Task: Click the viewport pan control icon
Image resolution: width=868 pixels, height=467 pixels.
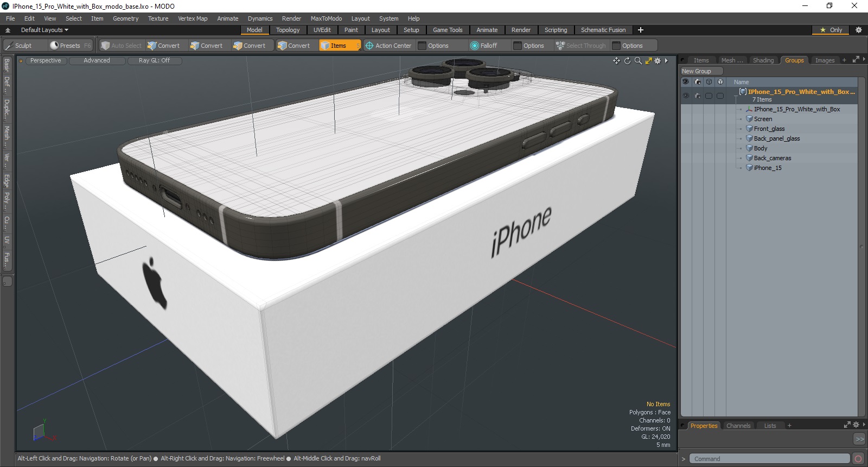Action: (616, 61)
